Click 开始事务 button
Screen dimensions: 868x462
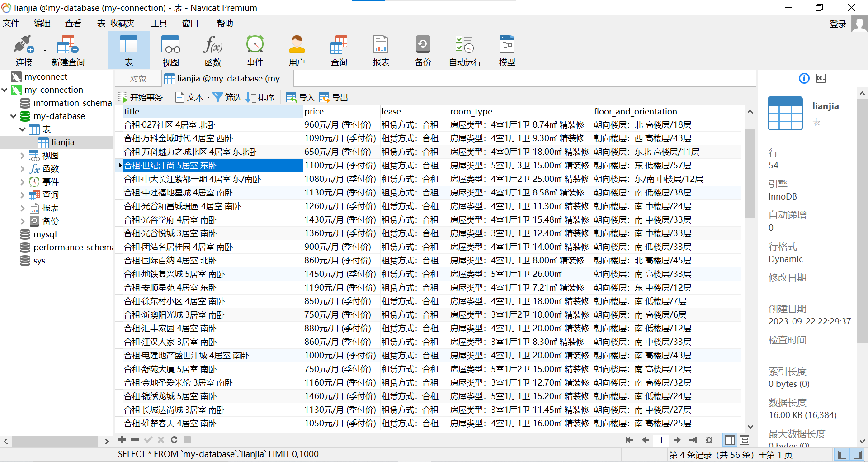pos(140,97)
